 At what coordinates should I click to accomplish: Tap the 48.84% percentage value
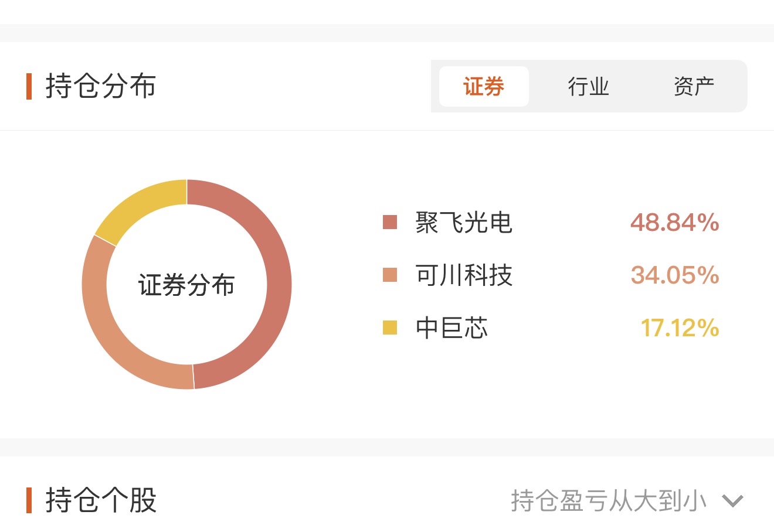674,223
